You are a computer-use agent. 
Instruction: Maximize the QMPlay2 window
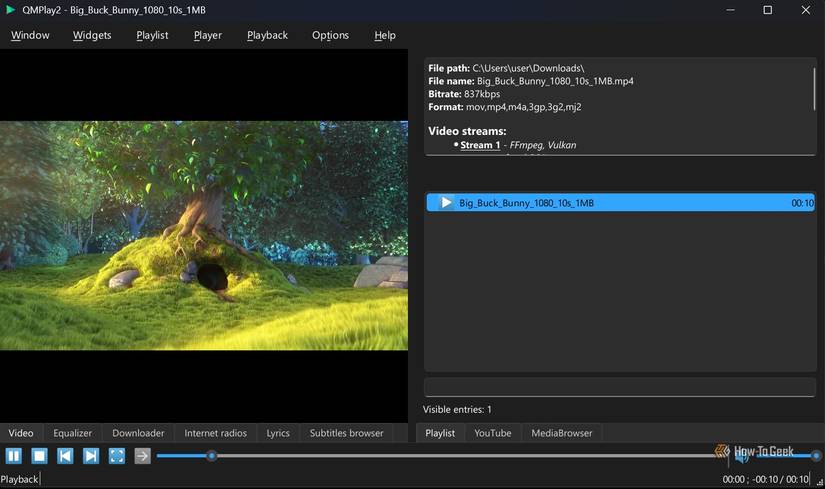tap(768, 10)
